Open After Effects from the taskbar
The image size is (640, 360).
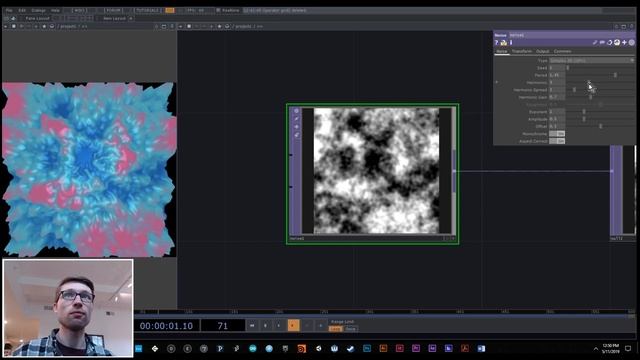pos(432,348)
